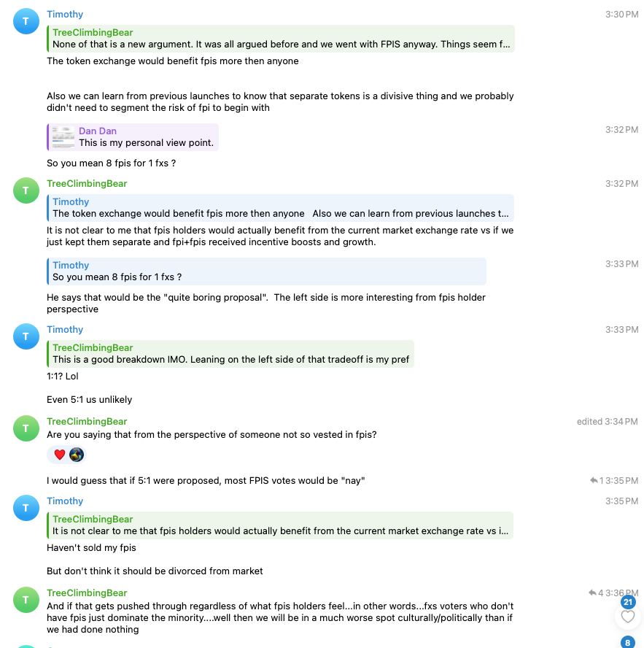644x648 pixels.
Task: Open the Dan Dan quoted image thumbnail
Action: click(x=63, y=136)
